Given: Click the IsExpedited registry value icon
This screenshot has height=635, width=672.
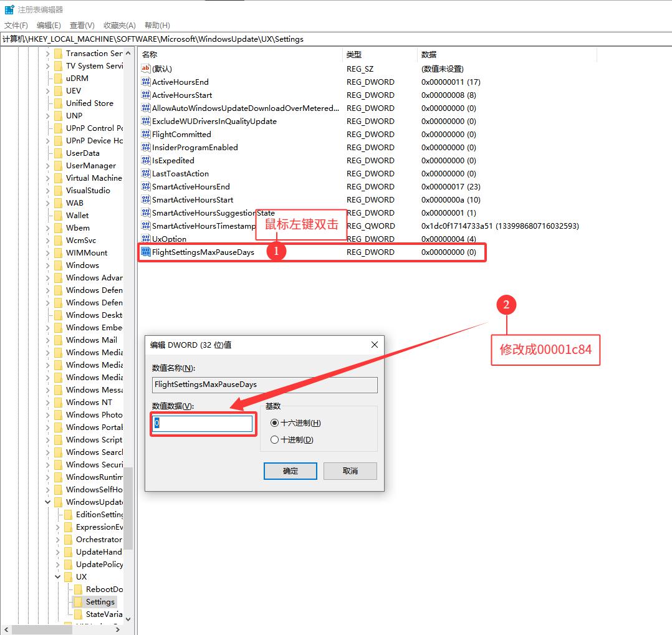Looking at the screenshot, I should 146,161.
